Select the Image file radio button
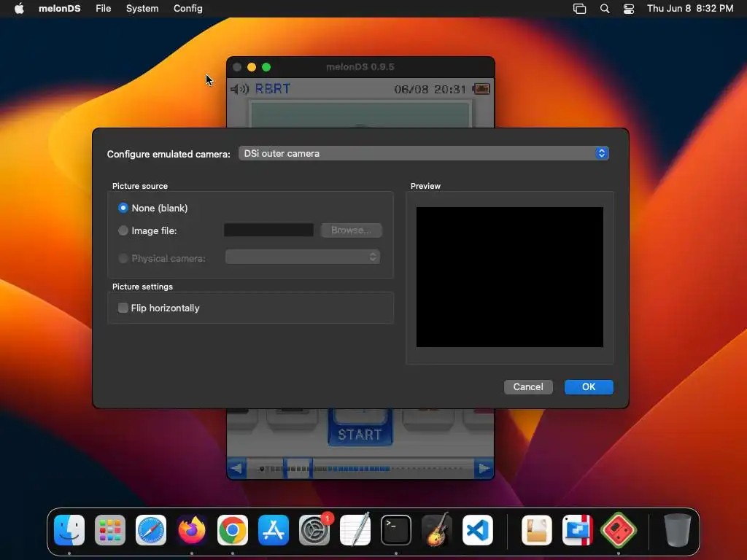 point(123,230)
